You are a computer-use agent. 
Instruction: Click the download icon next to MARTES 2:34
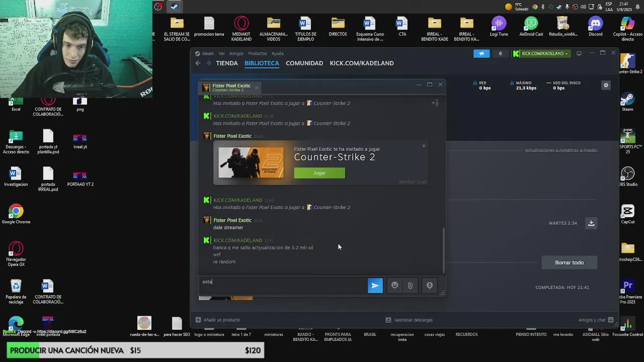coord(591,223)
